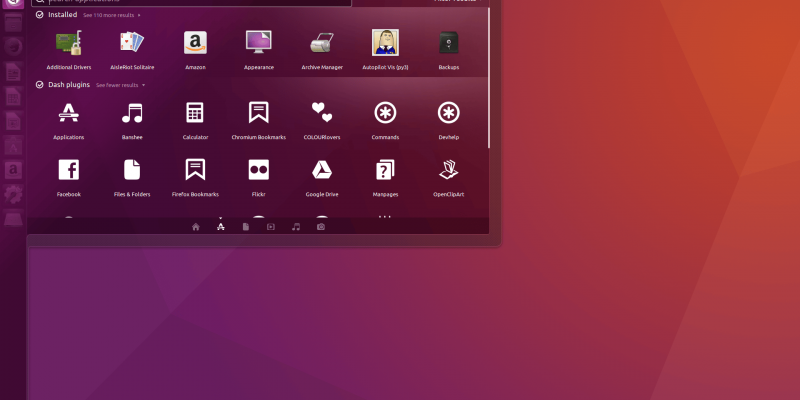
Task: Expand See 110 more results
Action: click(111, 15)
